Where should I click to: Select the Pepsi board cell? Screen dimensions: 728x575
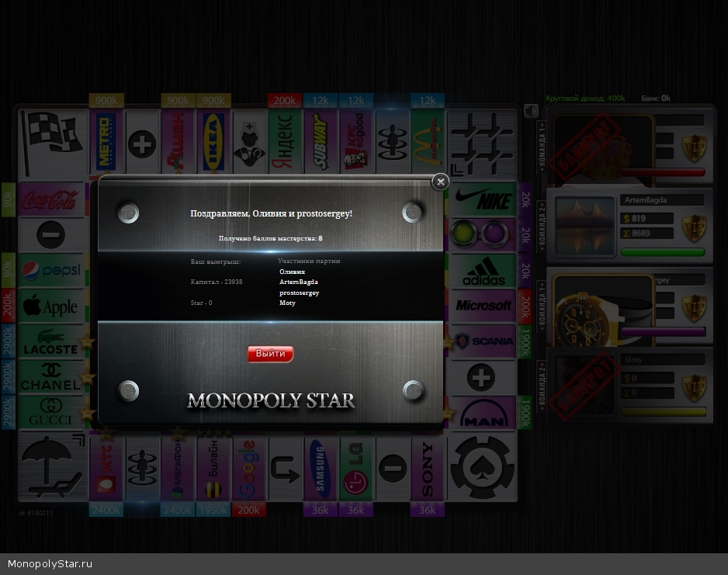coord(51,270)
